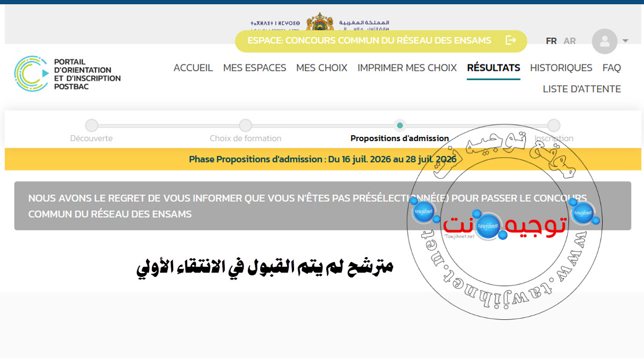Open the RÉSULTATS menu tab

tap(493, 68)
